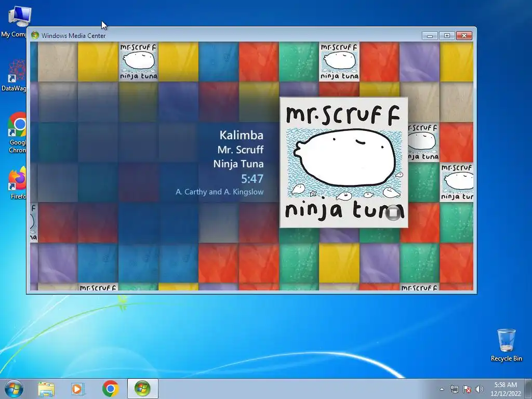Viewport: 532px width, 399px height.
Task: Click the Show Desktop strip beside the clock
Action: coord(528,389)
